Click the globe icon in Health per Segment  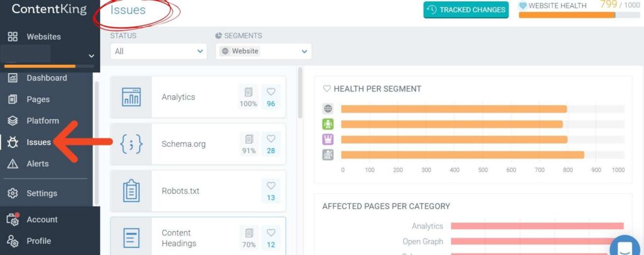[328, 108]
